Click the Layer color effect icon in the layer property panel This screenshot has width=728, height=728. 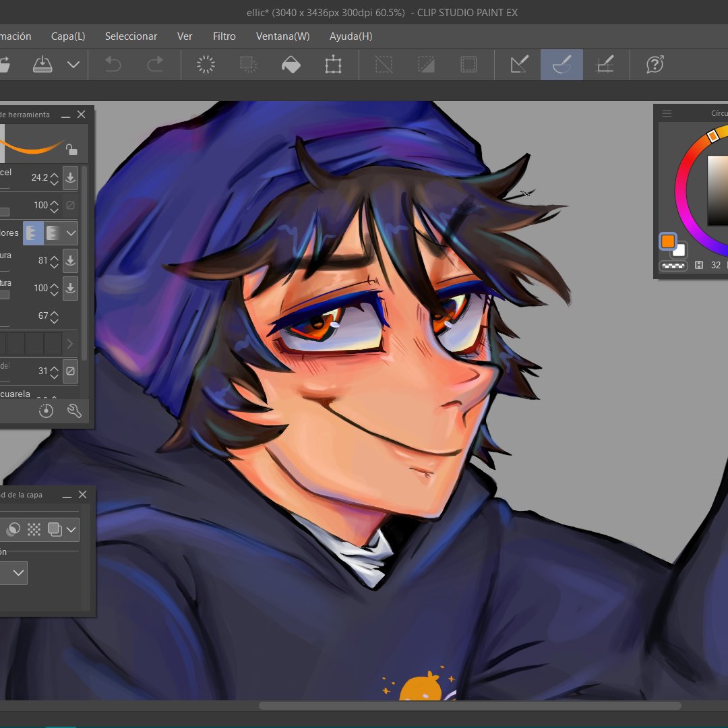[x=55, y=529]
